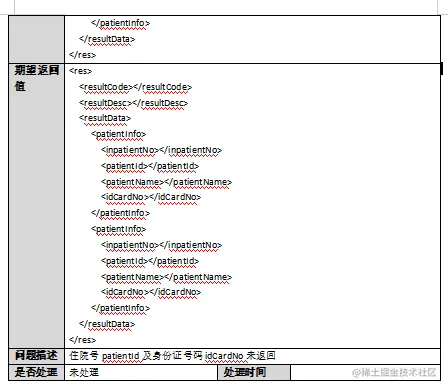
Task: Click the 是否处理 label cell
Action: (37, 372)
